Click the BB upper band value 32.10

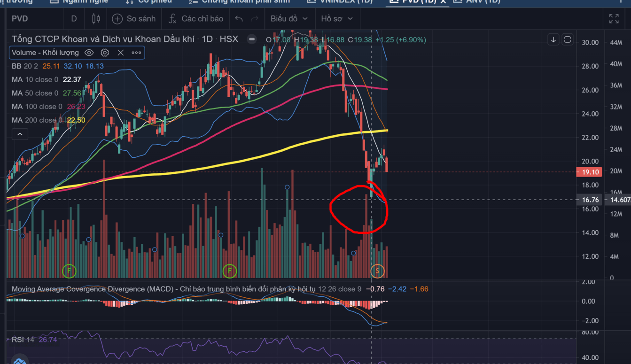(x=73, y=66)
